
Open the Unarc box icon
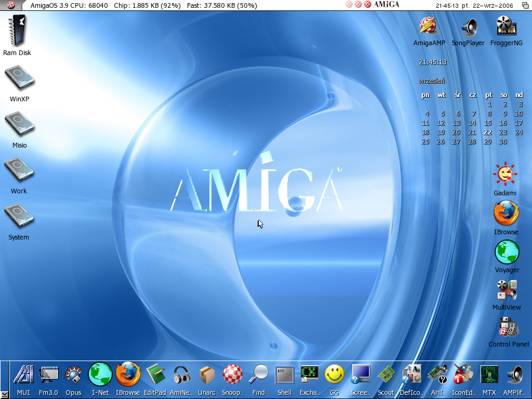coord(207,375)
